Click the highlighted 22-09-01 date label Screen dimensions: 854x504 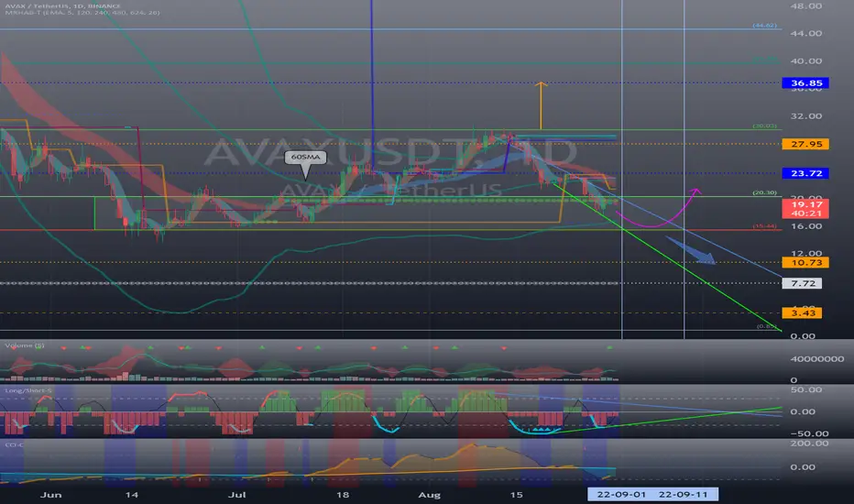click(621, 494)
